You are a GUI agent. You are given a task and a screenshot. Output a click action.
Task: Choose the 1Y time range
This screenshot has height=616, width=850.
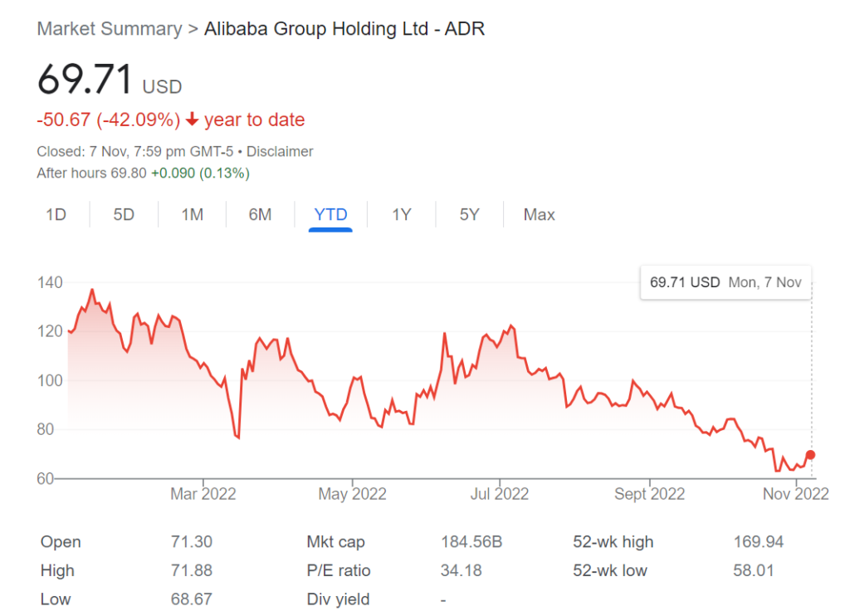tap(402, 215)
